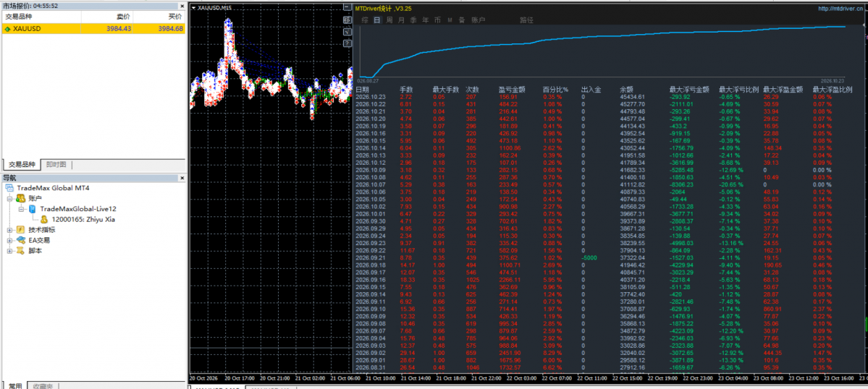The image size is (868, 389).
Task: Switch to the 即时图 tab
Action: tap(56, 165)
